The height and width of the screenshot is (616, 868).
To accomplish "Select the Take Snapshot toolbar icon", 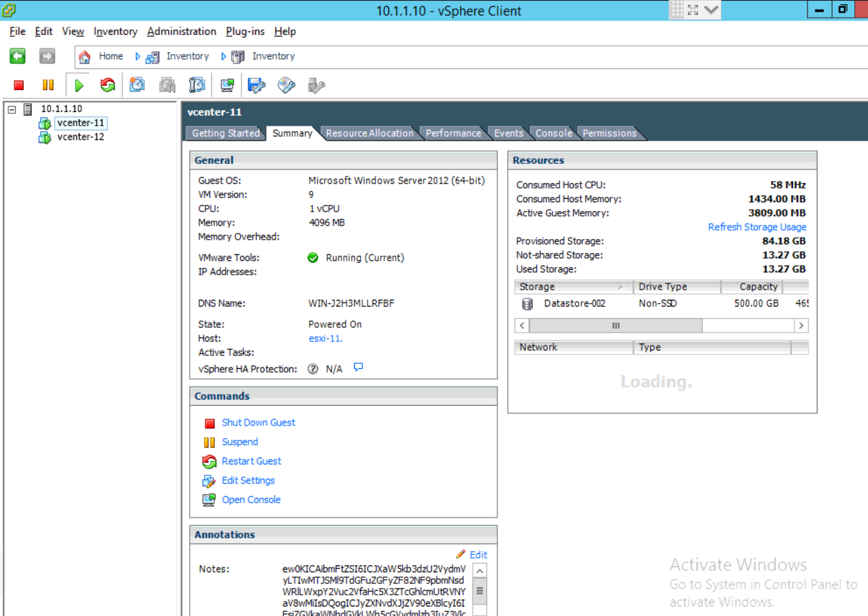I will (136, 85).
